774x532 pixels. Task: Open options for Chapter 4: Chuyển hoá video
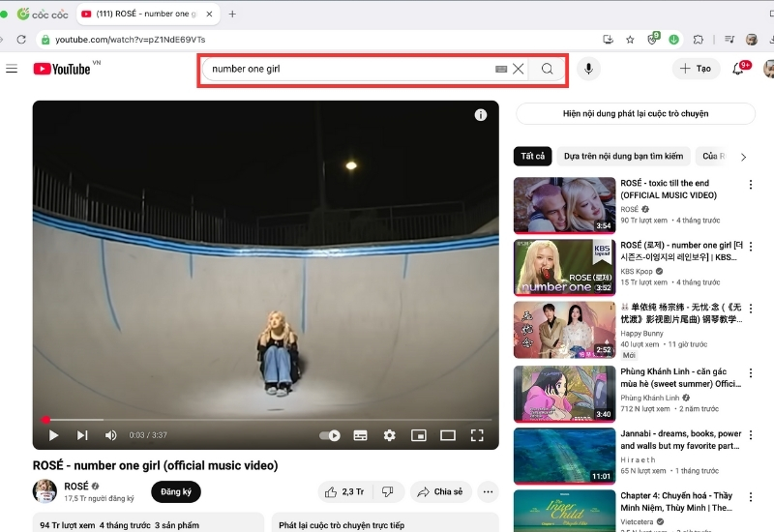tap(751, 497)
